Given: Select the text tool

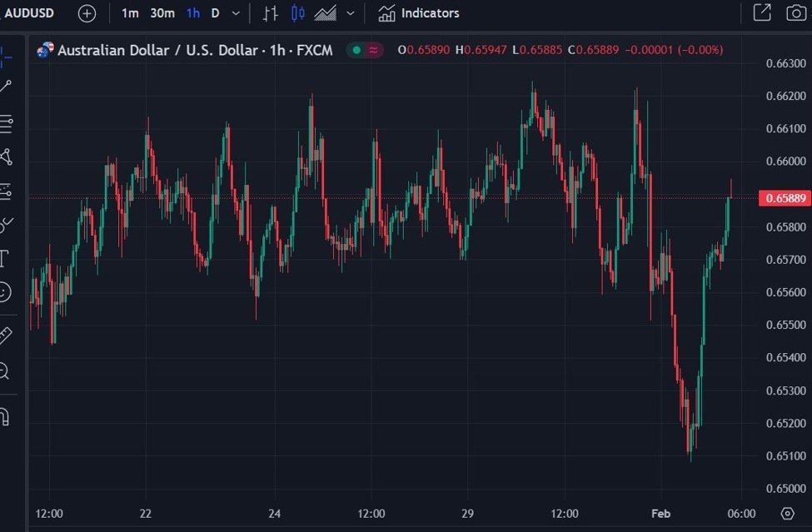Looking at the screenshot, I should [x=4, y=258].
